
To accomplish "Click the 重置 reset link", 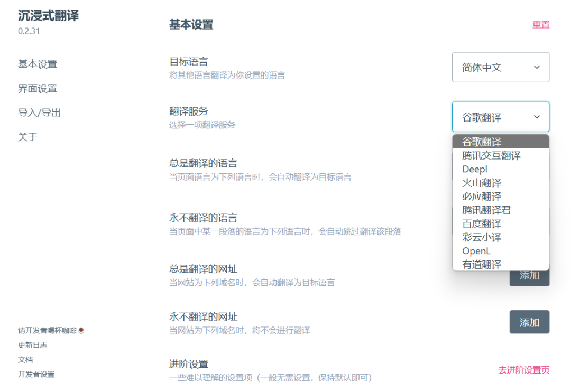I will click(x=541, y=25).
